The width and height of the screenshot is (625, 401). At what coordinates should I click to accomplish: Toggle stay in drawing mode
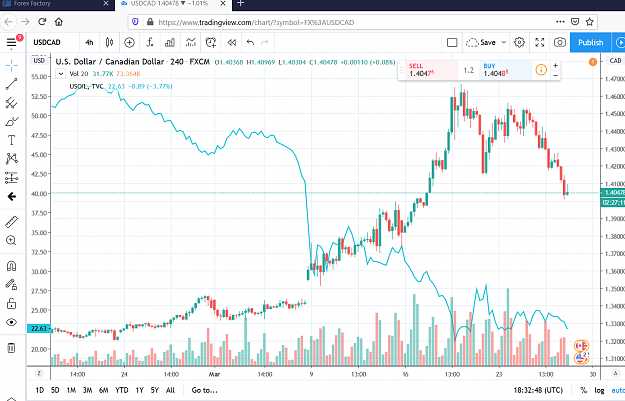point(12,284)
